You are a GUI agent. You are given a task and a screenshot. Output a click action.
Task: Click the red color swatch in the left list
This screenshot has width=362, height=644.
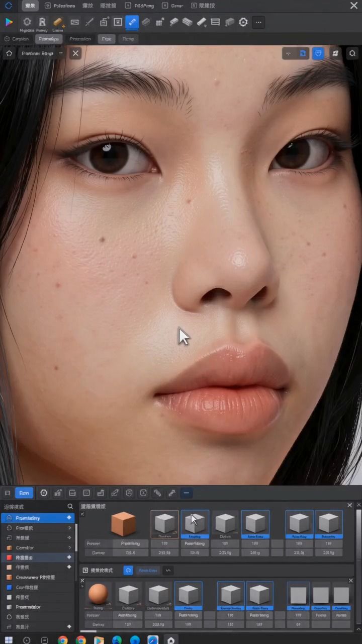pos(9,557)
